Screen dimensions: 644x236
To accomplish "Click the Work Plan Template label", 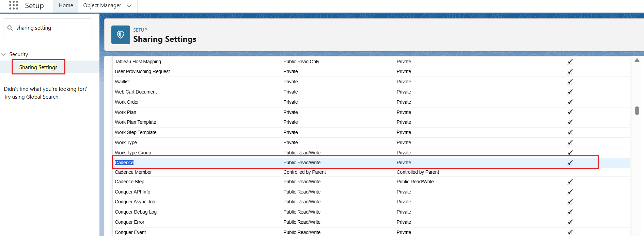I will point(136,122).
